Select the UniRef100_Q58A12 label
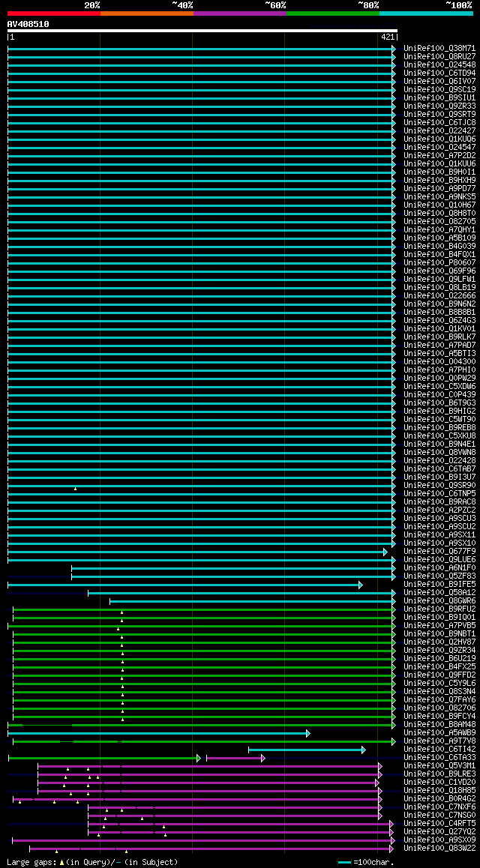480x868 pixels. point(439,592)
